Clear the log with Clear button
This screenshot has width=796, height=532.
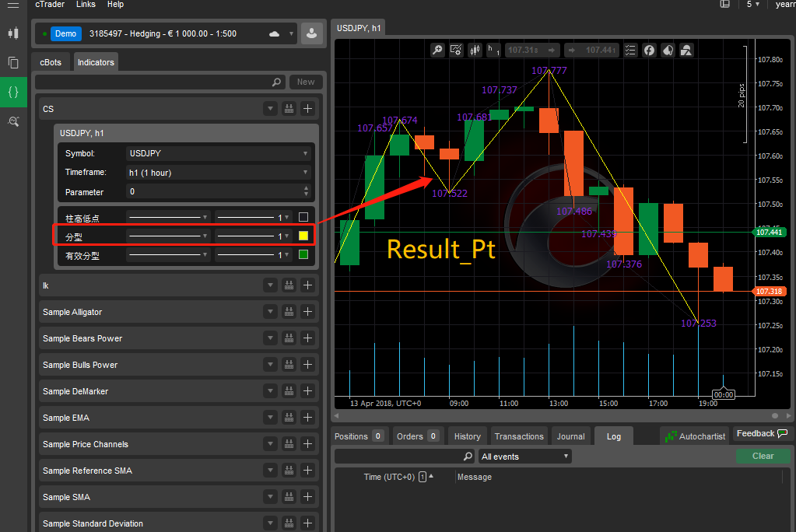763,456
